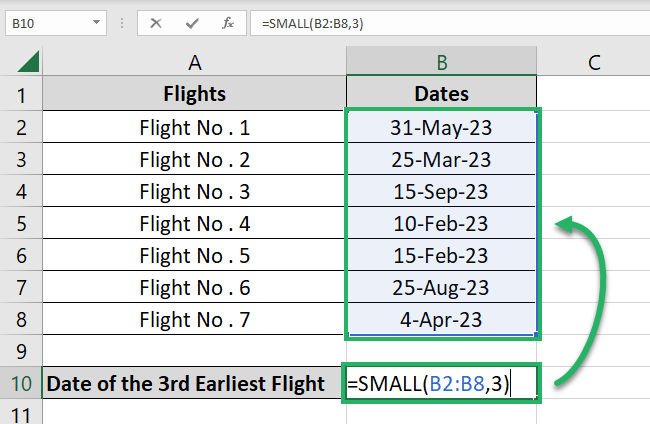Select cell containing Flight No . 3

[194, 191]
